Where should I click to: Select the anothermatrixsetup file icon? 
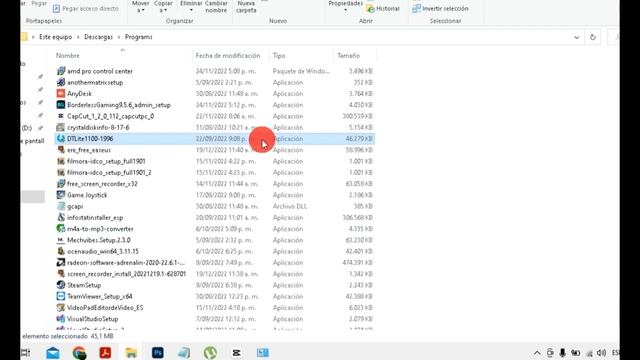pos(61,82)
